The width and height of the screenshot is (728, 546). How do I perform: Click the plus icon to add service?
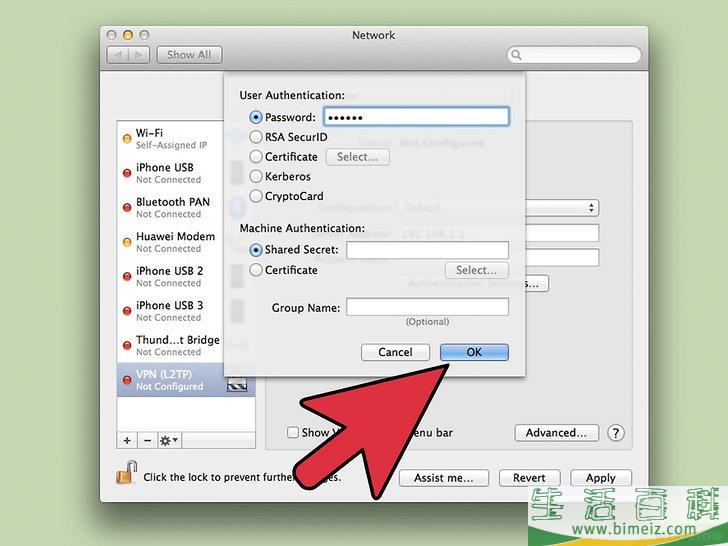tap(127, 440)
